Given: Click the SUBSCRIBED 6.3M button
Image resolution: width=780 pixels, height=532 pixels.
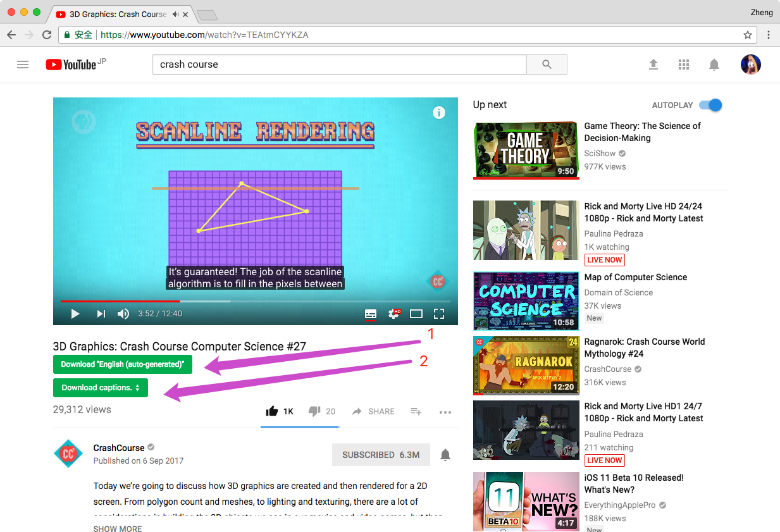Looking at the screenshot, I should coord(381,455).
